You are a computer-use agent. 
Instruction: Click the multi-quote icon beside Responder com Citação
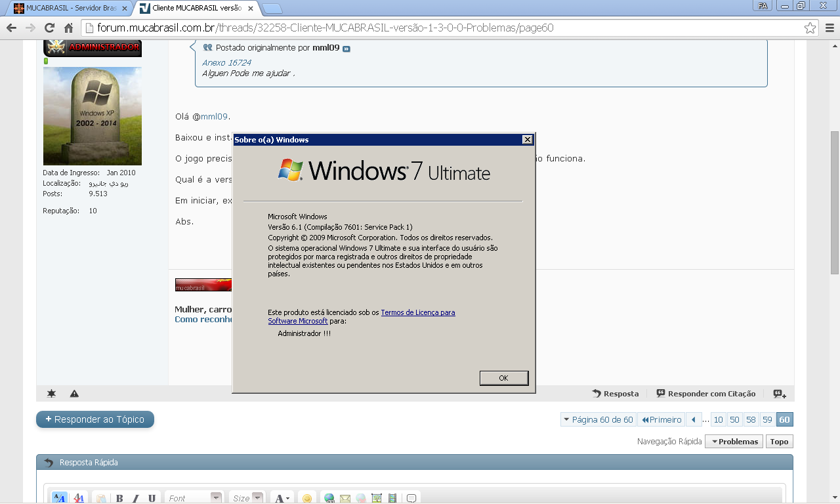tap(779, 394)
